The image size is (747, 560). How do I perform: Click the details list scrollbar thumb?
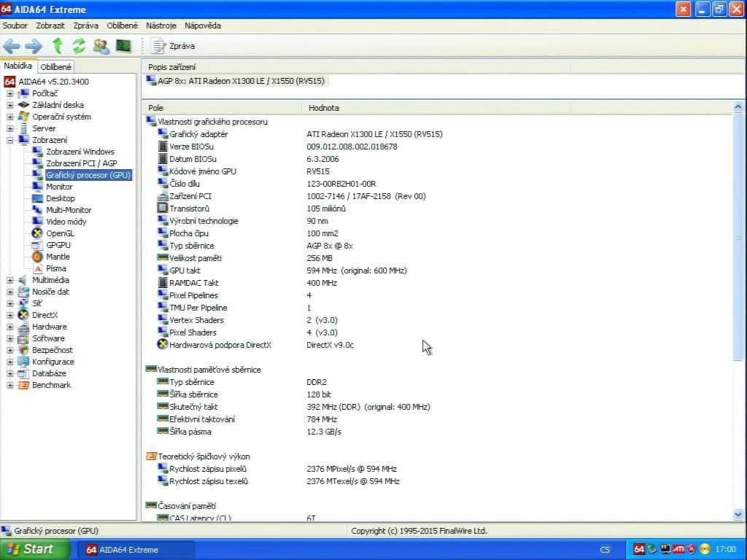click(738, 237)
